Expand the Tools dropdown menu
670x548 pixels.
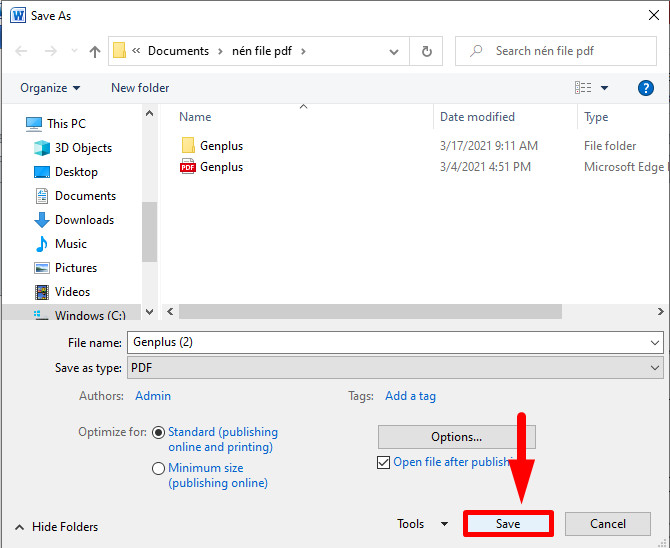[423, 524]
